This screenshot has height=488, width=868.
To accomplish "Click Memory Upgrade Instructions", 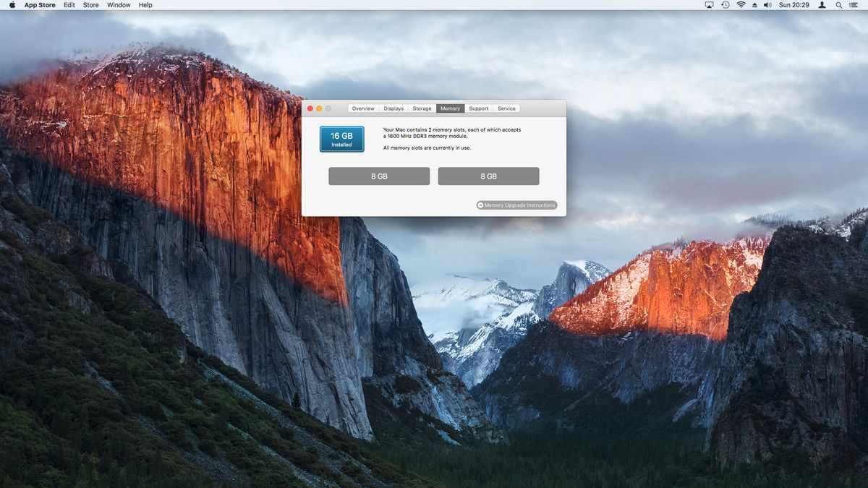I will pyautogui.click(x=516, y=205).
